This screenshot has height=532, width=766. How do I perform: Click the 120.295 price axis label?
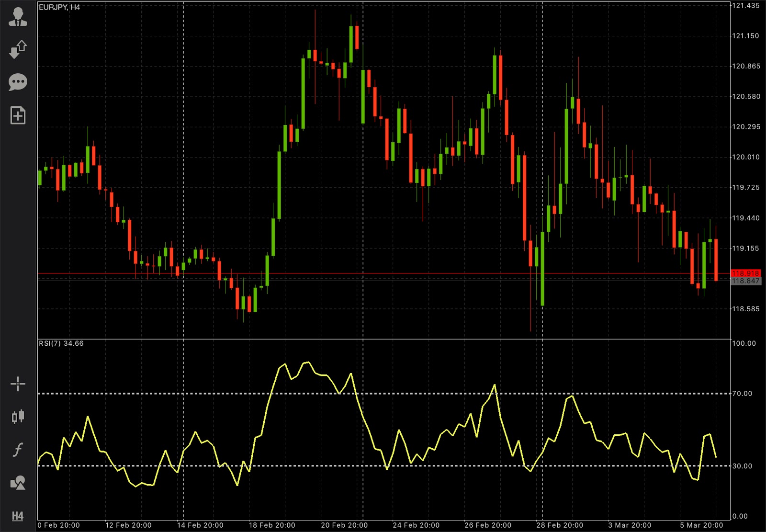point(746,127)
